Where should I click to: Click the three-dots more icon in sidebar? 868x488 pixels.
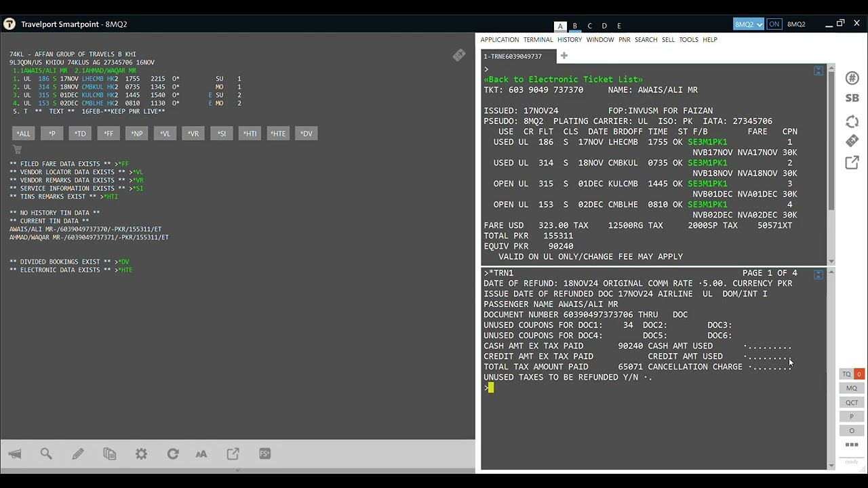point(852,445)
